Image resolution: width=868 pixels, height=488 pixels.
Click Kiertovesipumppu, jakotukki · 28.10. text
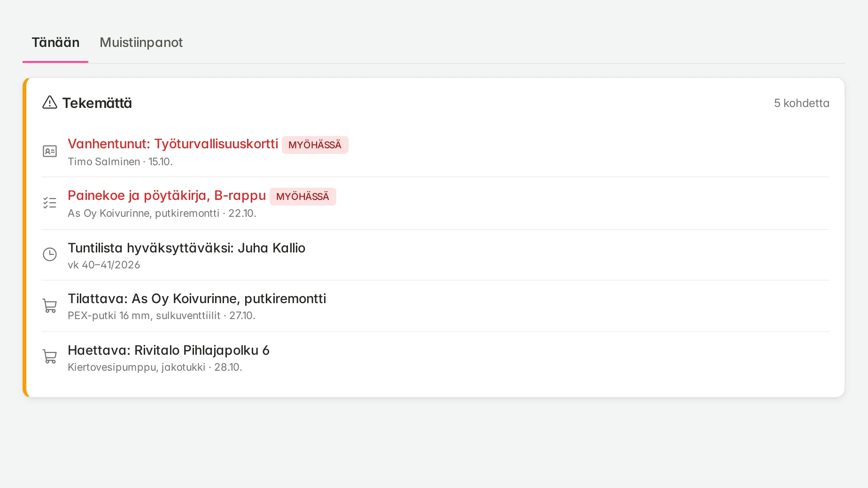[155, 367]
